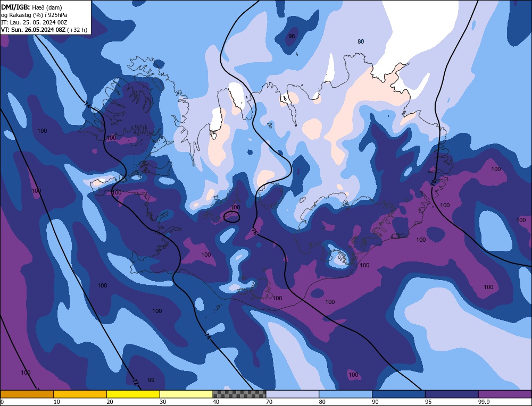532x406 pixels.
Task: Click the '76' contour line label
Action: pos(254,232)
